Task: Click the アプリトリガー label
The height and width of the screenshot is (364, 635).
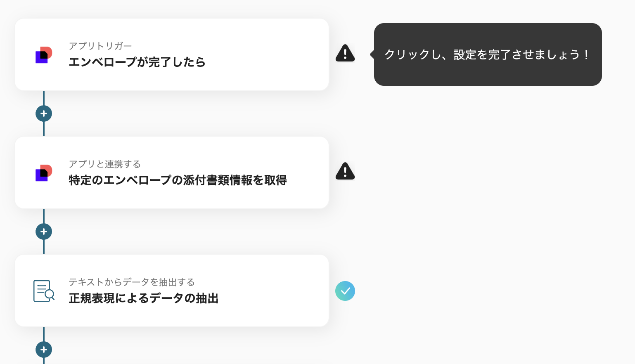Action: click(100, 46)
